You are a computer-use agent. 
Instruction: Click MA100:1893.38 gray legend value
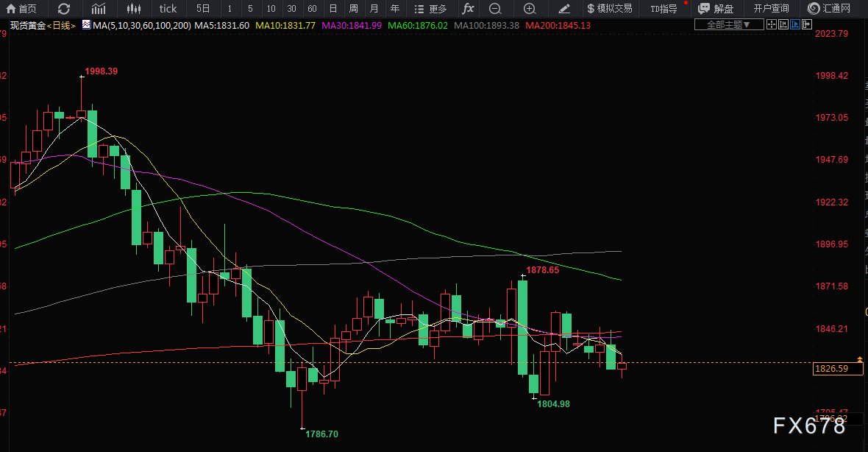[x=486, y=26]
